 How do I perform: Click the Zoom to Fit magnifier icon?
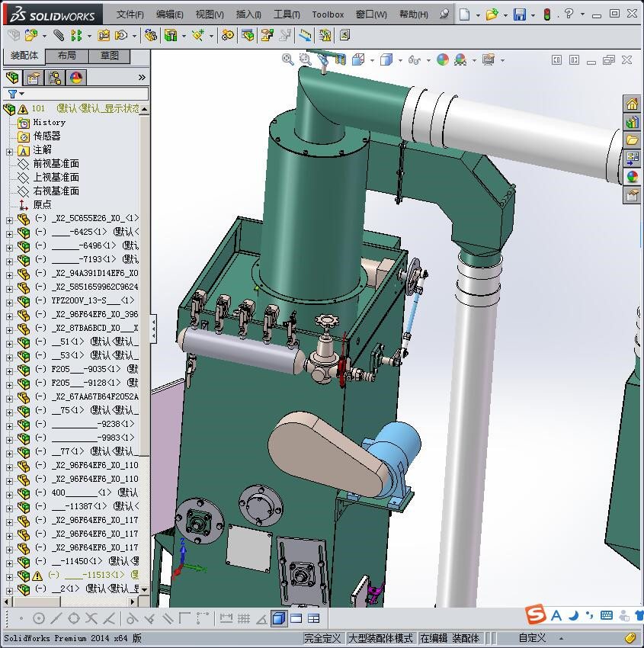[288, 59]
